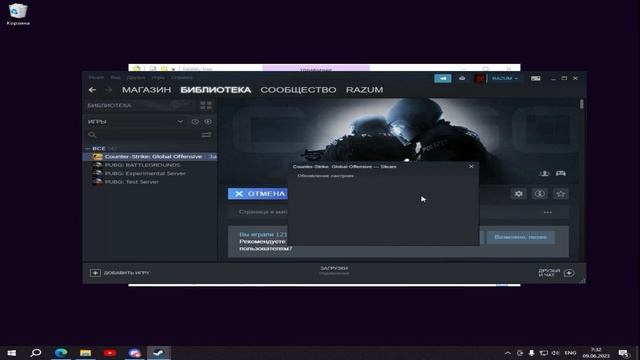Close the Counter-Strike update dialog
The image size is (640, 360).
[x=471, y=167]
